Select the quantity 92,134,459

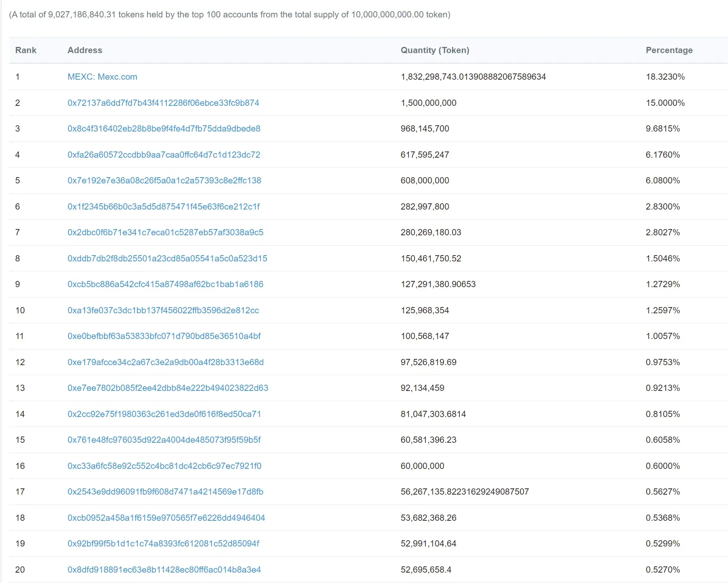tap(422, 388)
